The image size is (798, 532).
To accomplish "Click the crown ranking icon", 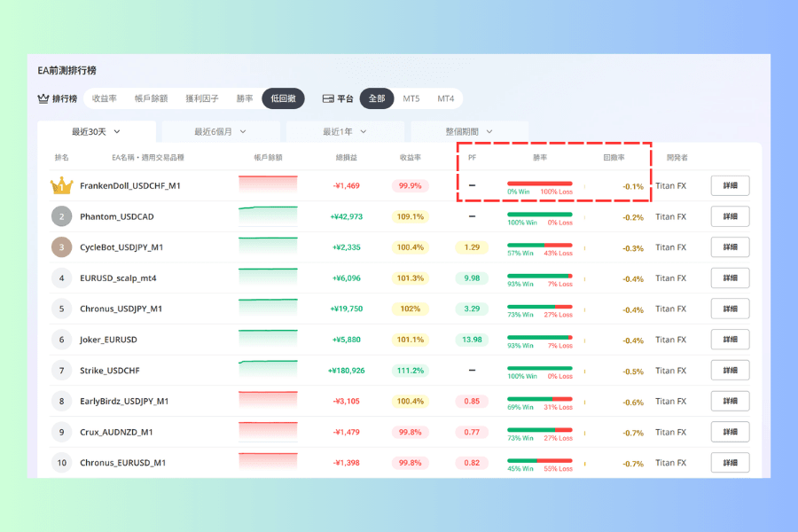I will point(43,98).
